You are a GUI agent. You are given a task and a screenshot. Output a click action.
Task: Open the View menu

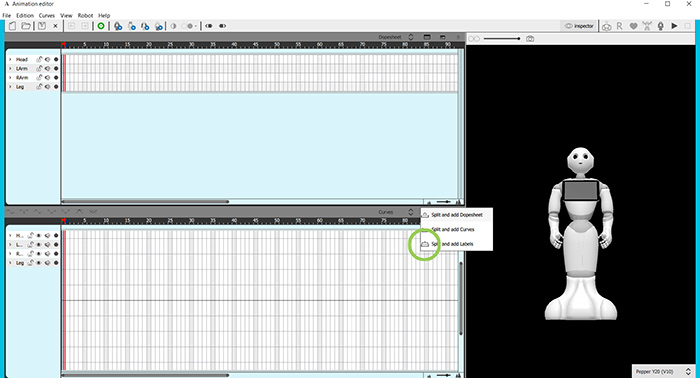[66, 15]
